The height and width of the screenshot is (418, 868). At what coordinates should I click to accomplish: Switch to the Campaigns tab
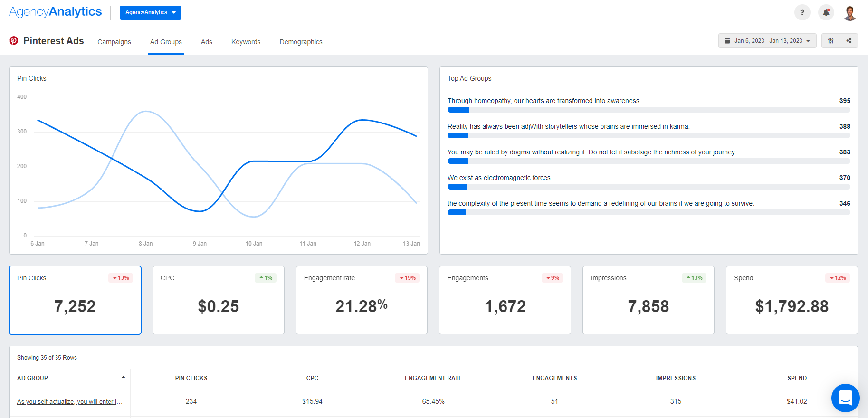coord(114,42)
